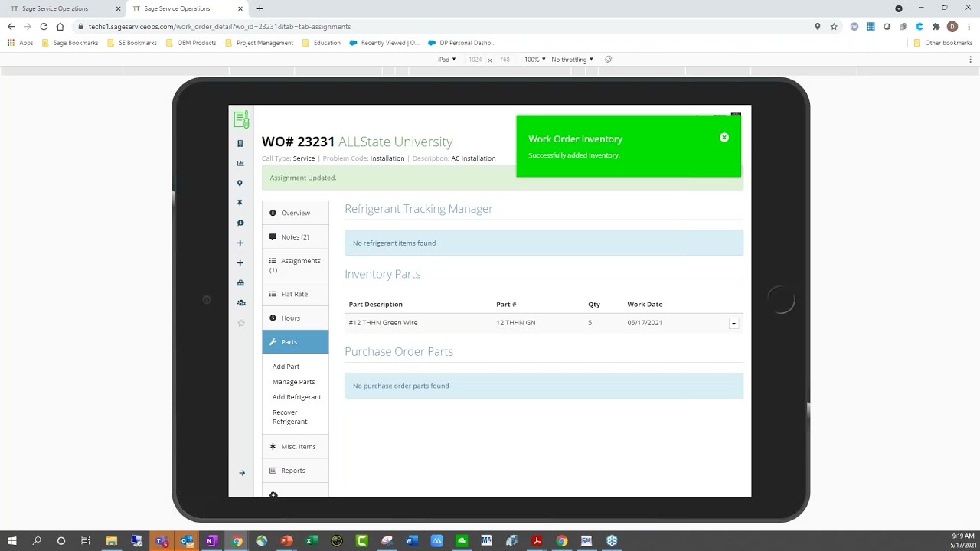Open the users group icon in sidebar
Viewport: 980px width, 551px height.
pos(241,302)
